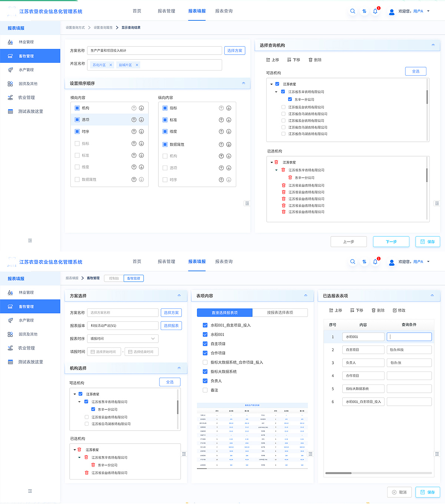Collapse 江苏省东辛农场有限公司 in 机构选择 已选机构 tree

click(79, 458)
